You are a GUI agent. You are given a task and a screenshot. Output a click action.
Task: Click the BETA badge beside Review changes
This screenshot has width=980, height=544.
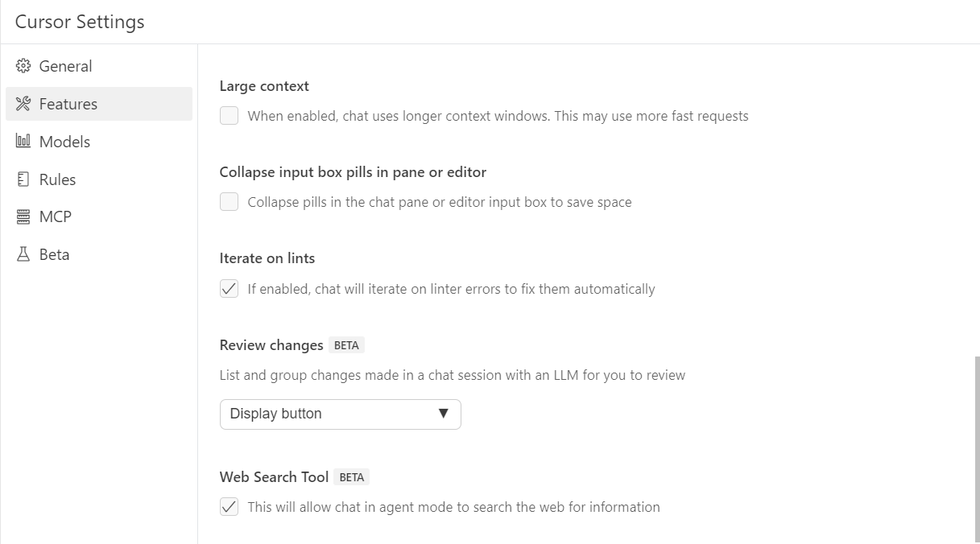pos(346,345)
